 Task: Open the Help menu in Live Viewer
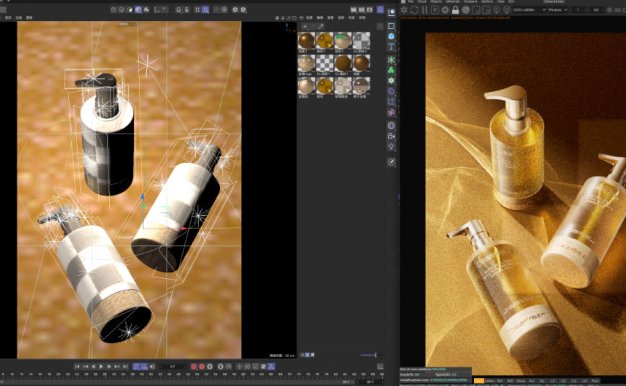[501, 2]
